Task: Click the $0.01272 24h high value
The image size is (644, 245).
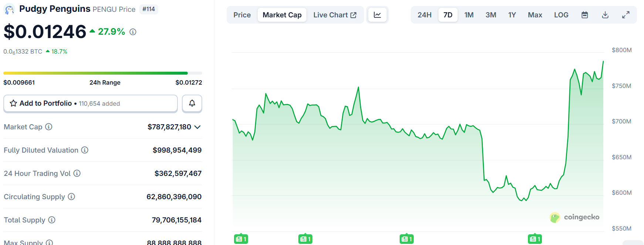Action: 189,82
